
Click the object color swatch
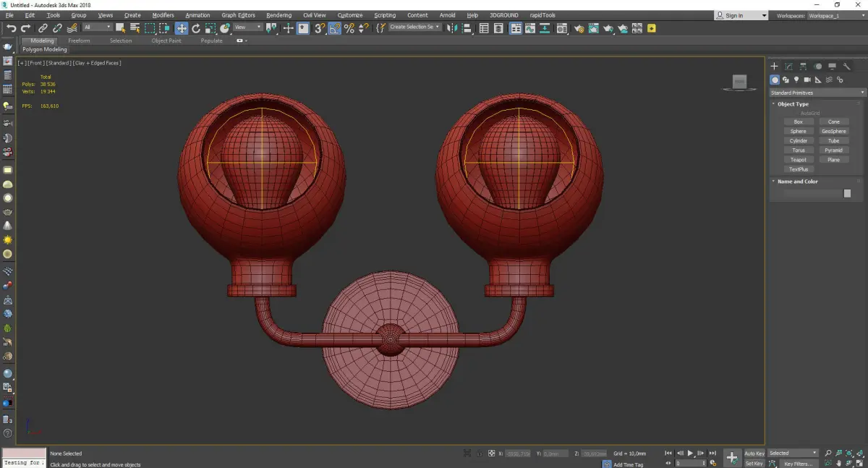tap(847, 194)
